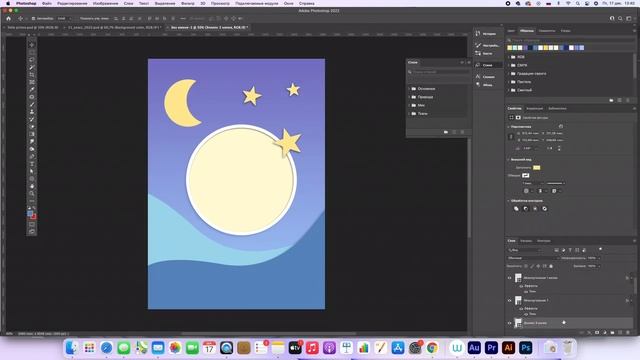Viewport: 640px width, 360px height.
Task: Select the Gradient tool
Action: pos(32,134)
